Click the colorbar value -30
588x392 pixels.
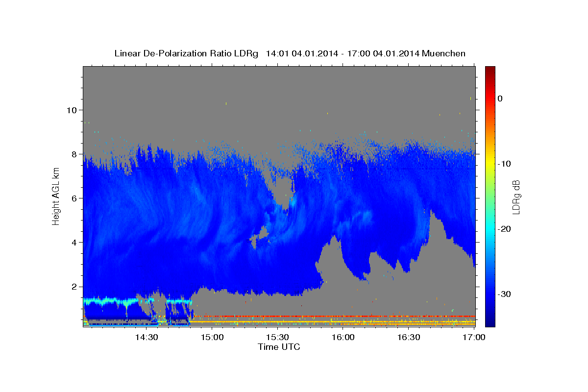coord(505,294)
